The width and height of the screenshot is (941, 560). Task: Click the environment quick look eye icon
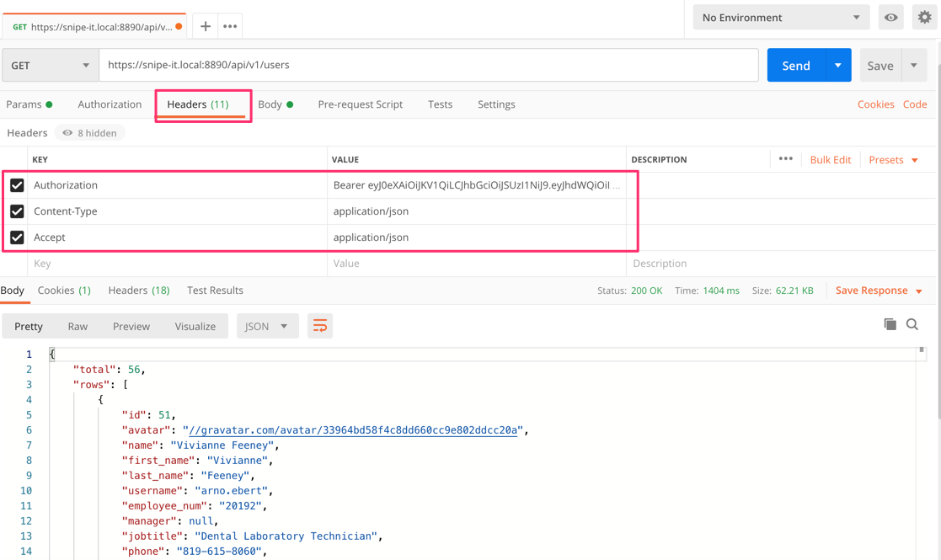[891, 18]
